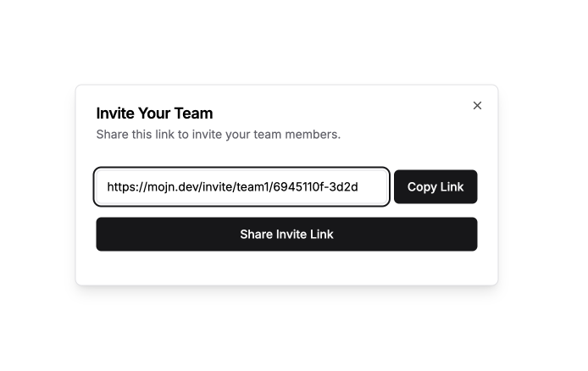Screen dimensions: 588x371
Task: Share the invite link with team
Action: 286,235
